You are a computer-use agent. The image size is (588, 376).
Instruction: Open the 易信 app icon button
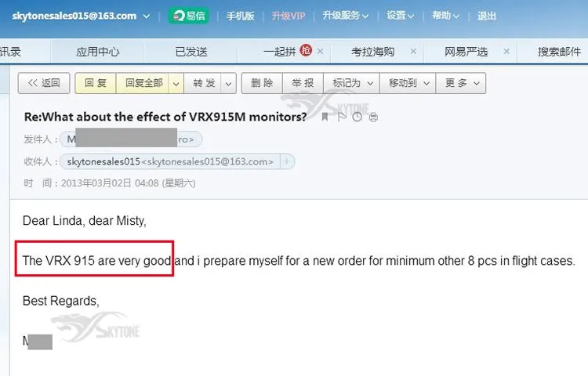pyautogui.click(x=189, y=16)
